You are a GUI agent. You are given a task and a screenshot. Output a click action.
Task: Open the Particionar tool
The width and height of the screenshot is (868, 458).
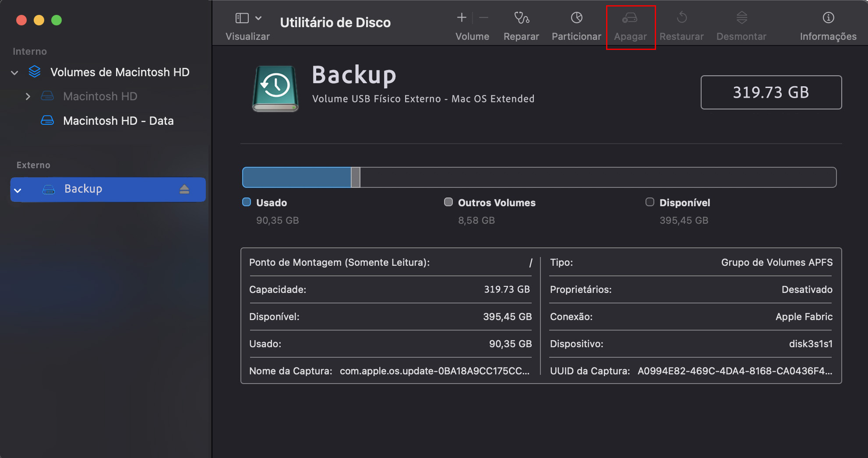click(576, 18)
